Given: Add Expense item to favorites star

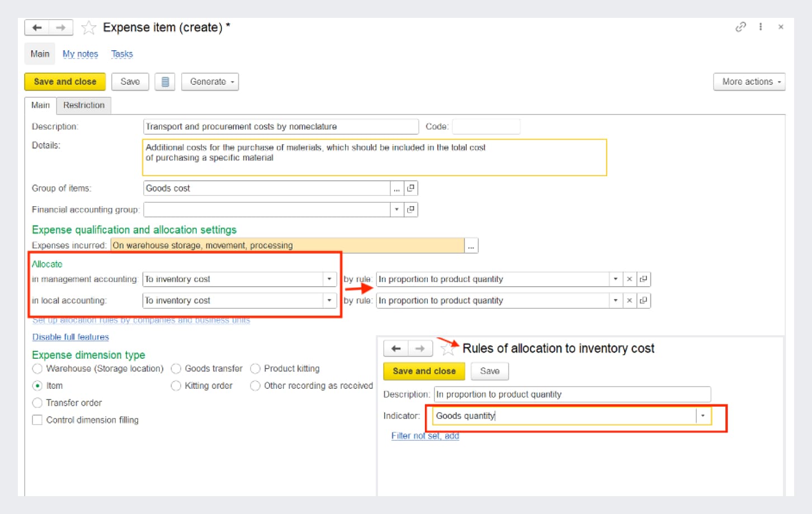Looking at the screenshot, I should pos(88,27).
